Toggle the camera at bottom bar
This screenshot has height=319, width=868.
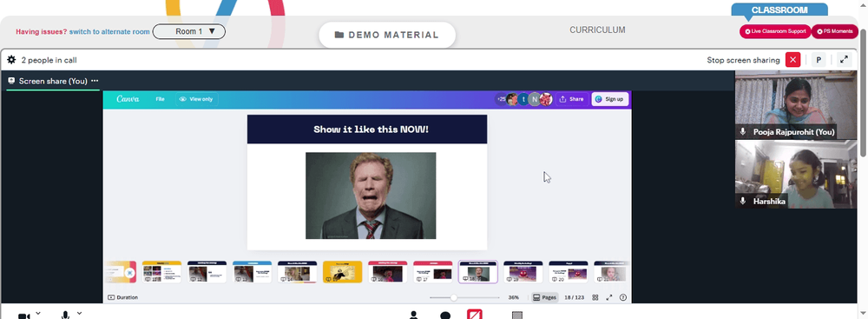[x=23, y=316]
